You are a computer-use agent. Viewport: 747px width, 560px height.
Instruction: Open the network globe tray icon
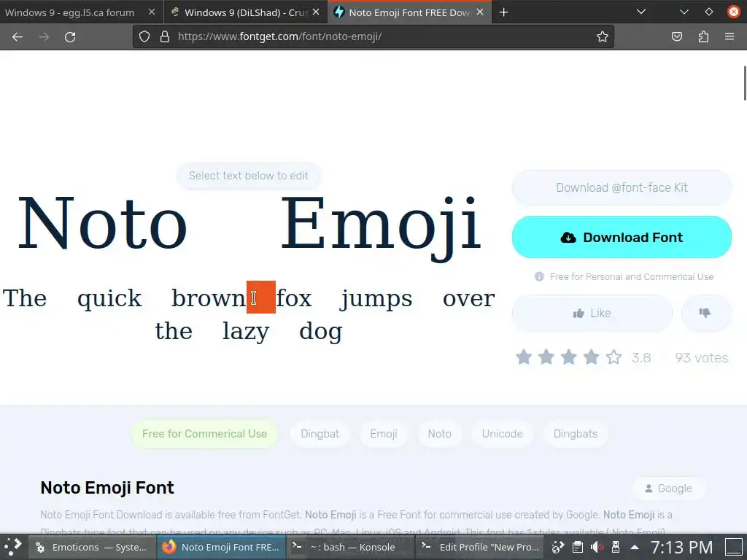point(558,547)
